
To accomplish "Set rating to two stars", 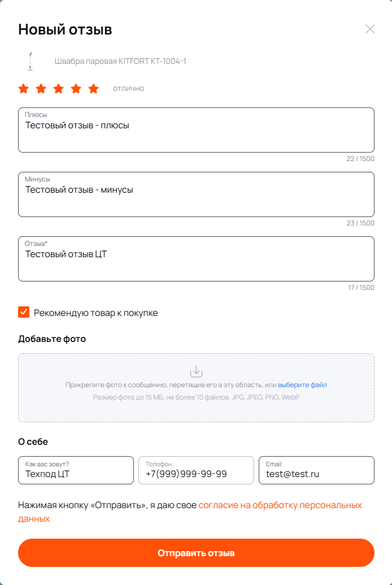I will coord(41,89).
